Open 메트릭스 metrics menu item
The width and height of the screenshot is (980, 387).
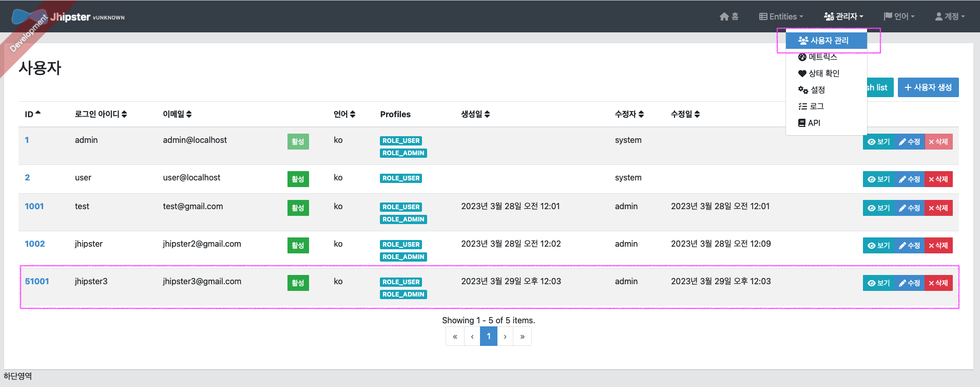pyautogui.click(x=826, y=57)
